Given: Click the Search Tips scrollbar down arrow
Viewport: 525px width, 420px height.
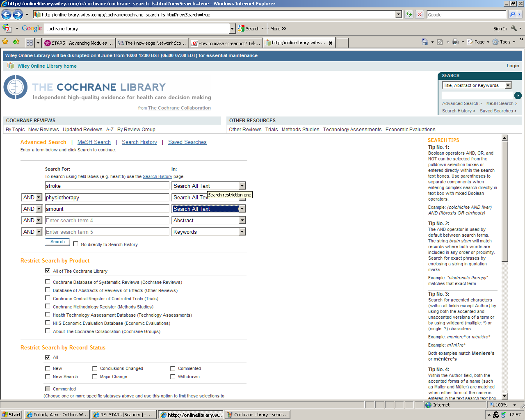Looking at the screenshot, I should (x=505, y=396).
